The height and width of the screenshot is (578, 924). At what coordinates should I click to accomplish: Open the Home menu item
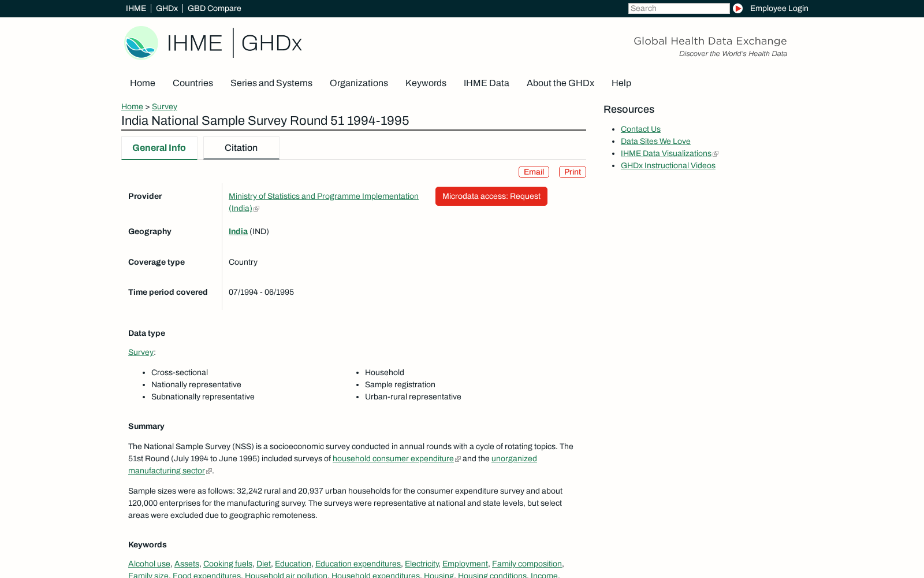[x=143, y=83]
